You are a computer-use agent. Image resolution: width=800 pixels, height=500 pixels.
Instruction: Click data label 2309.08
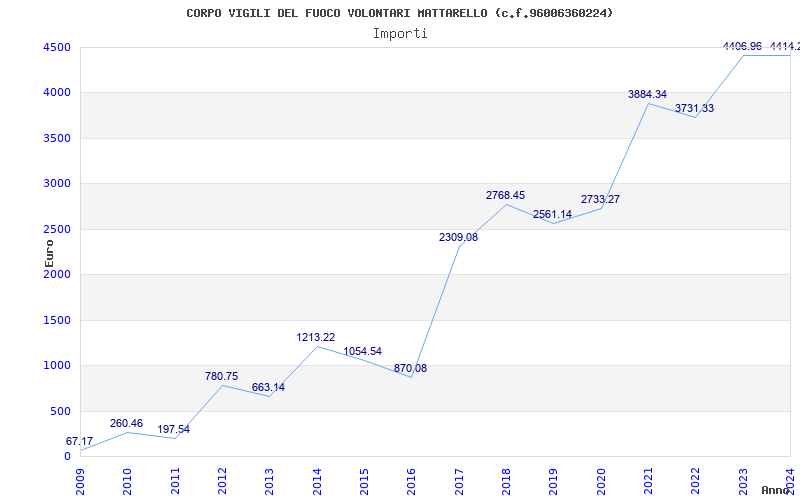pyautogui.click(x=459, y=237)
